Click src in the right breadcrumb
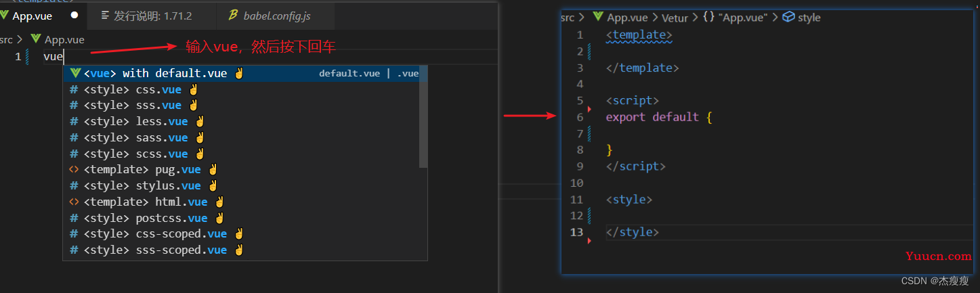Viewport: 980px width, 293px height. (x=568, y=18)
